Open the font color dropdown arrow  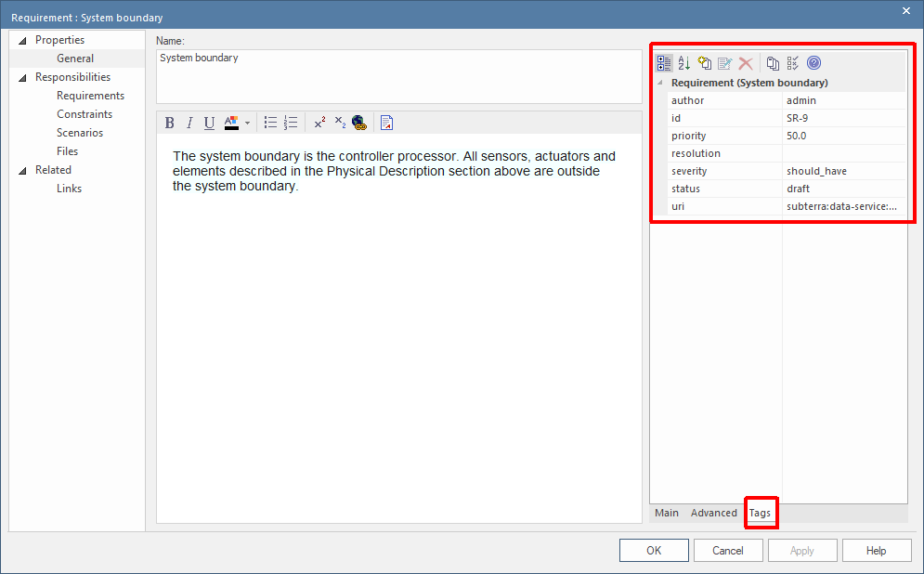[x=247, y=123]
